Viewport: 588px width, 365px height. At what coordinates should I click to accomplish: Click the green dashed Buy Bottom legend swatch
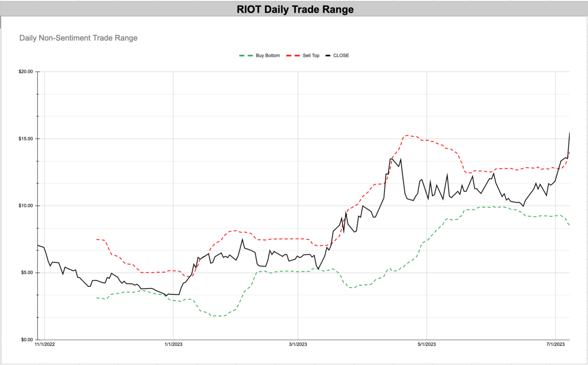click(x=245, y=55)
